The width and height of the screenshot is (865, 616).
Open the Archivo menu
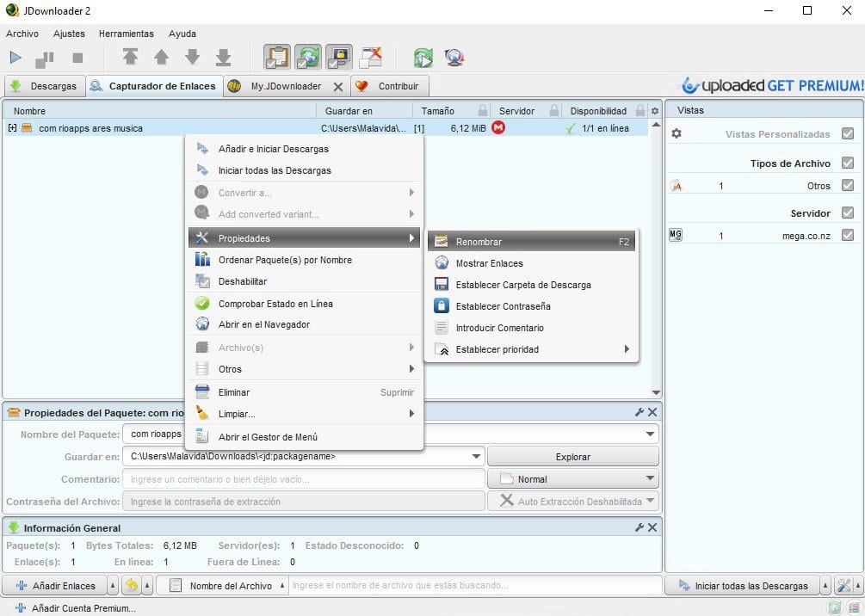(22, 34)
